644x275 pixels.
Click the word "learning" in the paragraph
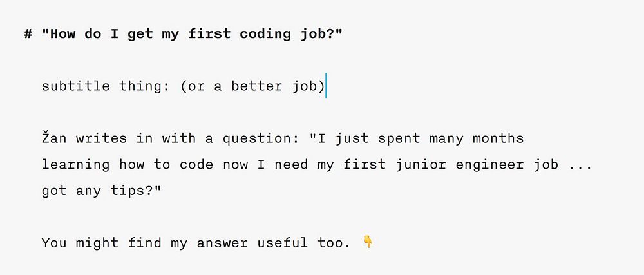point(75,166)
